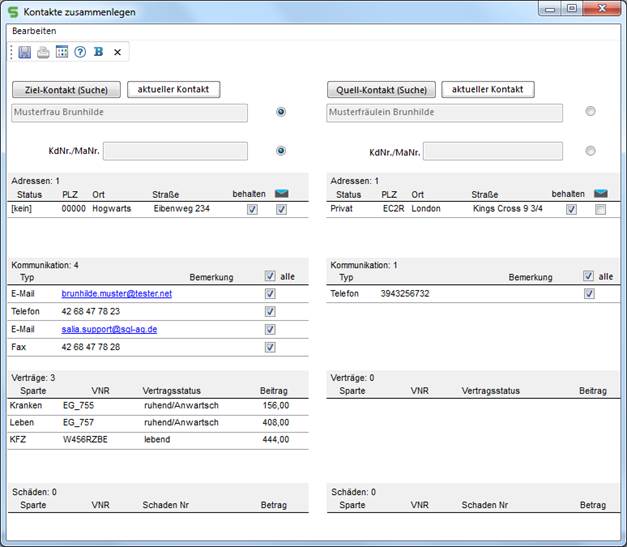Select radio button next to Musterfräulein Brunhilde
Image resolution: width=627 pixels, height=547 pixels.
(x=590, y=112)
